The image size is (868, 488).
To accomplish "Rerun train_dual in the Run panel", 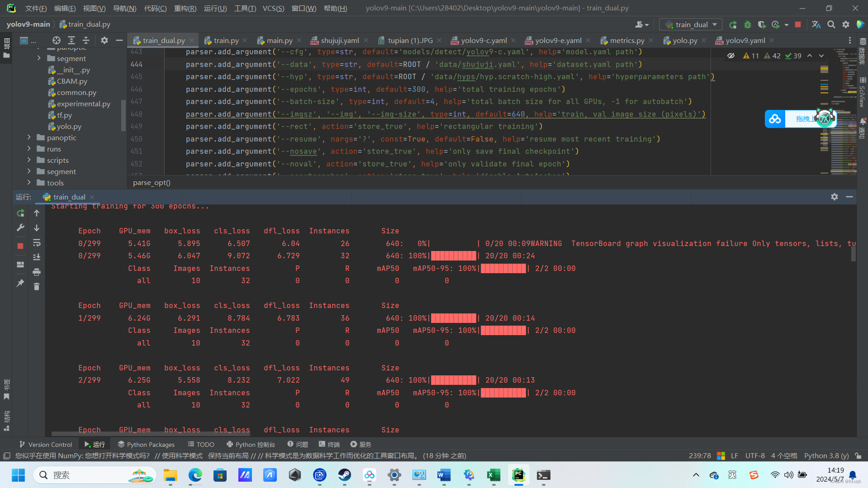I will tap(20, 213).
